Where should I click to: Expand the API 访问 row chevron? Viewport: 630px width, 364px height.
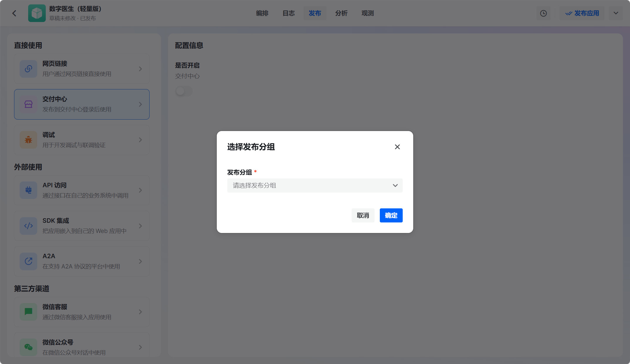[x=140, y=190]
